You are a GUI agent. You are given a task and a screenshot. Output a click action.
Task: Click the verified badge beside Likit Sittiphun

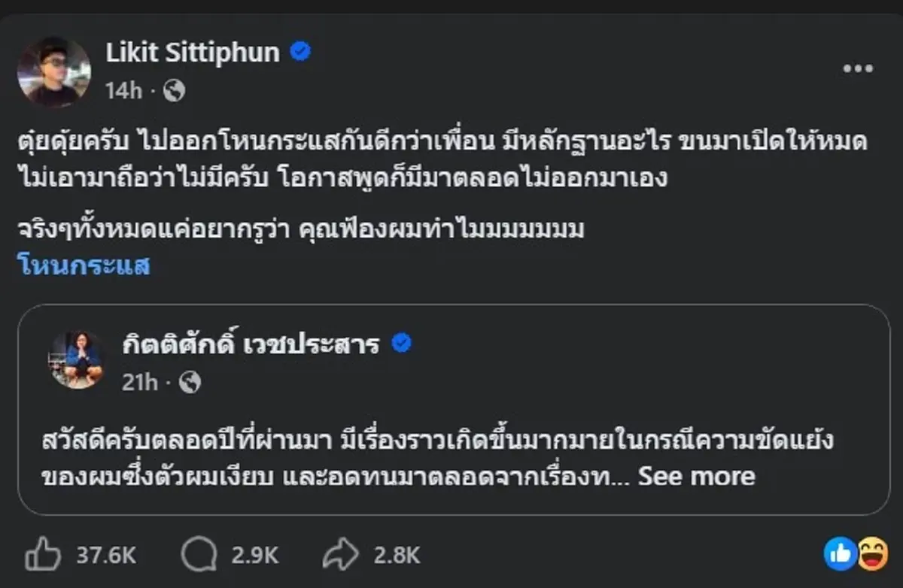(x=299, y=53)
